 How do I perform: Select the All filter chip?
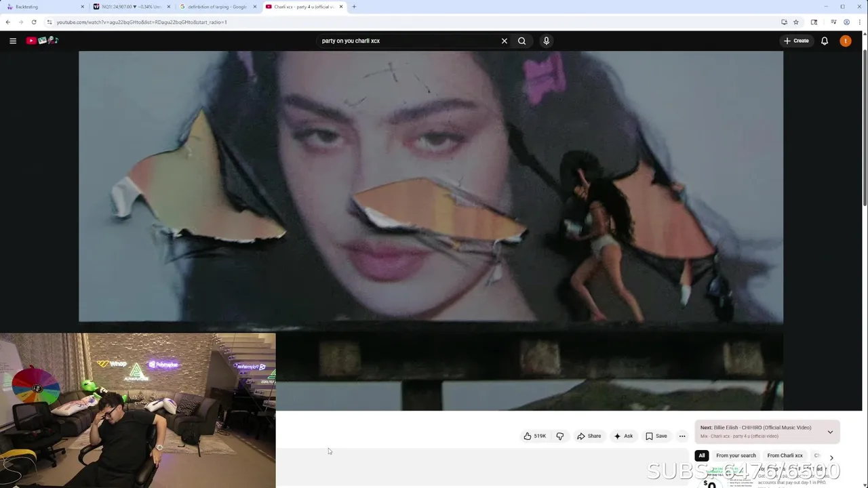click(x=702, y=455)
